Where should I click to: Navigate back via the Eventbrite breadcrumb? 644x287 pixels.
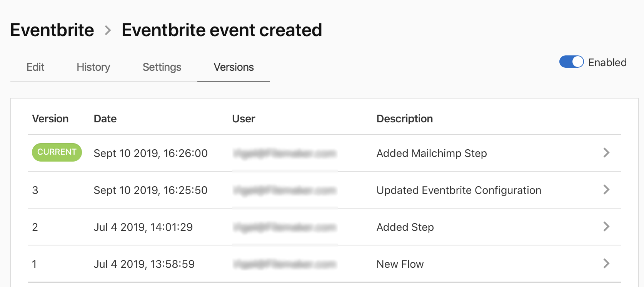[x=52, y=30]
